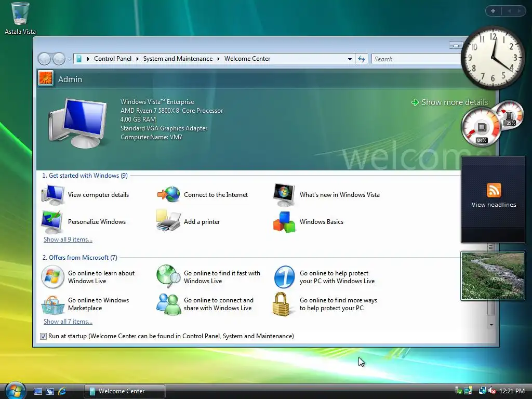Click the RSS feed headlines icon
Image resolution: width=532 pixels, height=399 pixels.
tap(494, 190)
